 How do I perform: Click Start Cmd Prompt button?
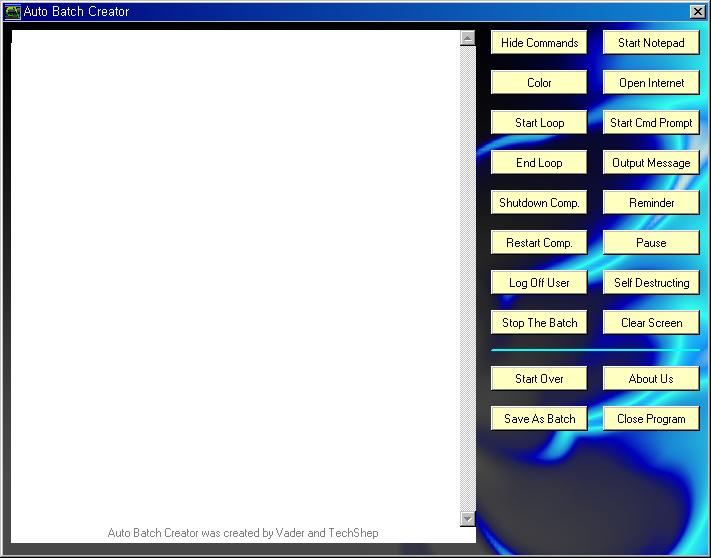click(651, 123)
